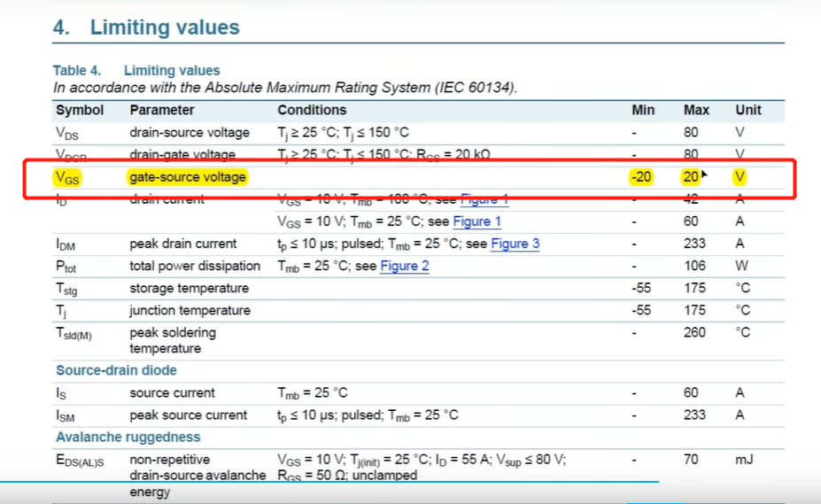Select the IS source current symbol
The image size is (821, 504).
[x=61, y=393]
